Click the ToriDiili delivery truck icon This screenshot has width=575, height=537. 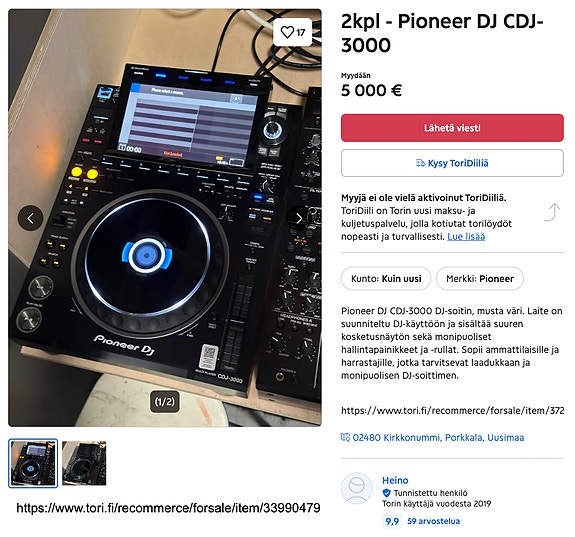[x=420, y=163]
